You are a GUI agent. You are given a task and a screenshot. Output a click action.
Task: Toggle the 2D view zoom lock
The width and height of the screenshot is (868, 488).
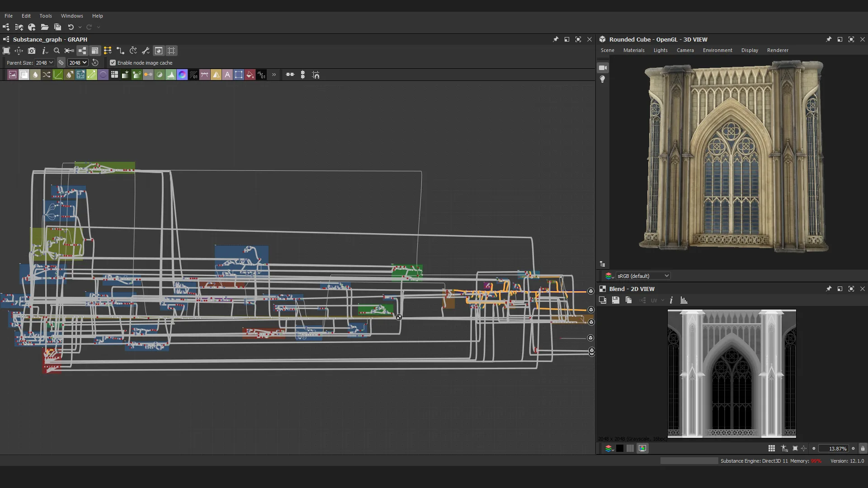tap(863, 449)
